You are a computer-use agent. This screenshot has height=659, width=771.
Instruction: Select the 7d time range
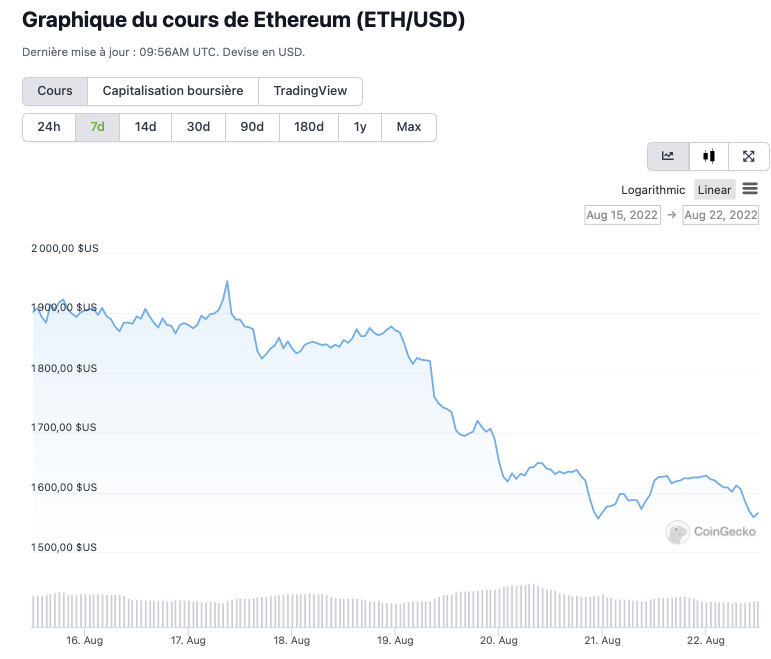[x=97, y=127]
